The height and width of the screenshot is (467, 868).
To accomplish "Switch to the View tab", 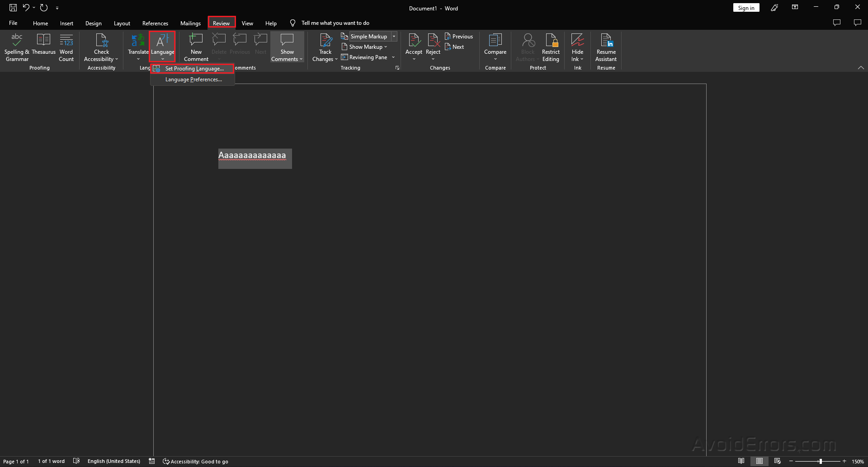I will point(247,23).
